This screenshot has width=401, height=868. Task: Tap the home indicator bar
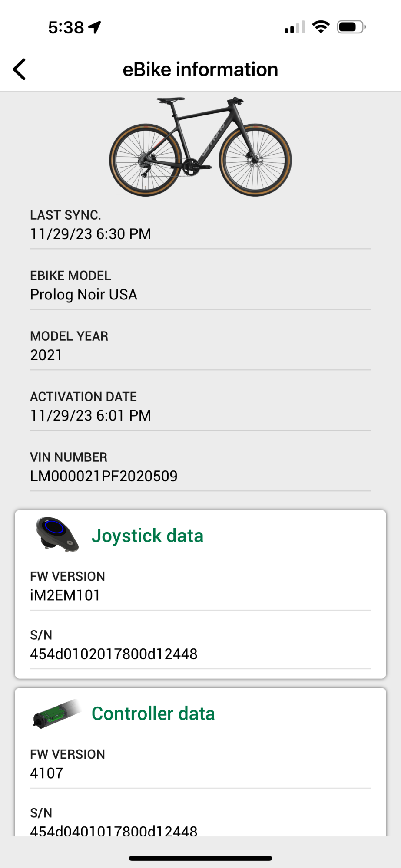tap(200, 858)
